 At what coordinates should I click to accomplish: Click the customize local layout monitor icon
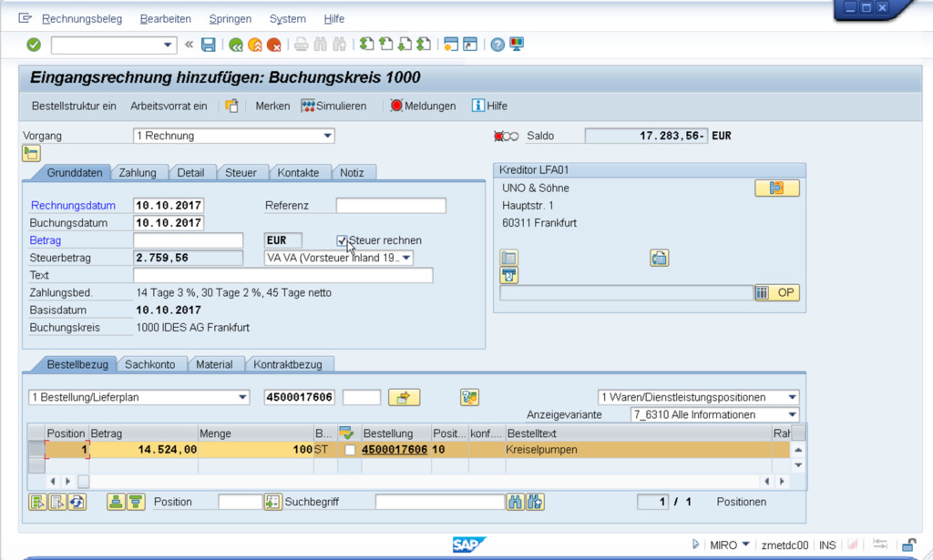tap(517, 45)
